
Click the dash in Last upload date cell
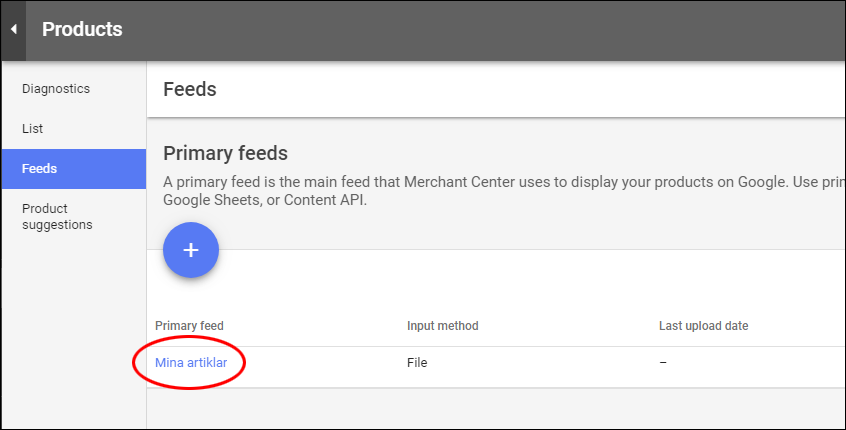pos(663,362)
